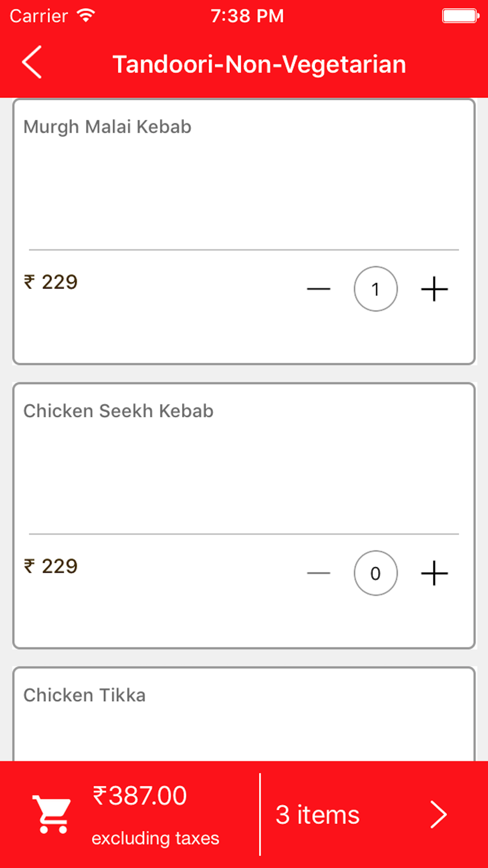Viewport: 488px width, 868px height.
Task: Tap the ₹387.00 cart total
Action: pyautogui.click(x=140, y=796)
